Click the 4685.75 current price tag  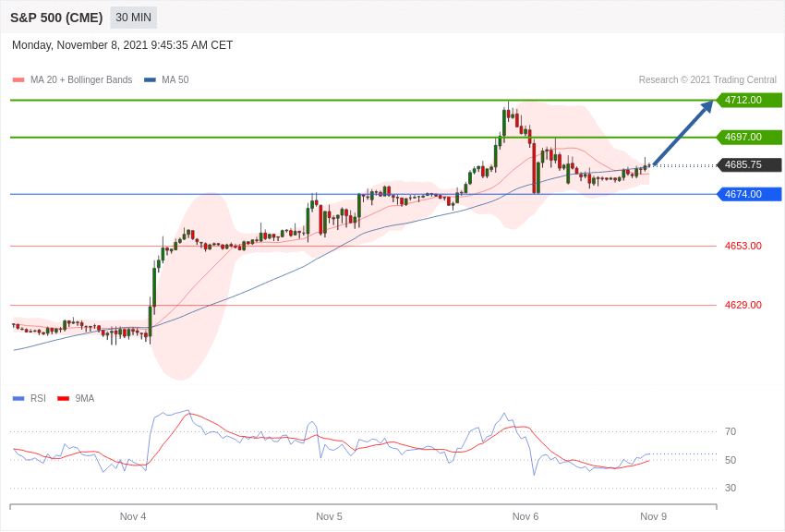750,164
